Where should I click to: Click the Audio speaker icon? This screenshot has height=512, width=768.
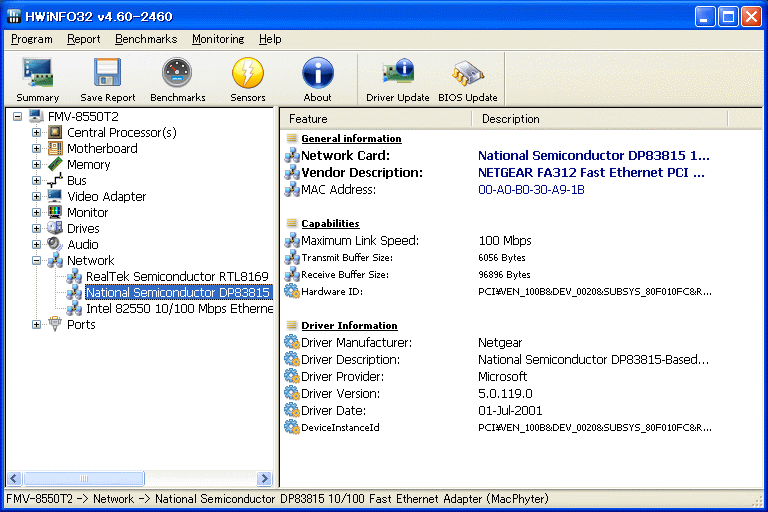pyautogui.click(x=55, y=244)
